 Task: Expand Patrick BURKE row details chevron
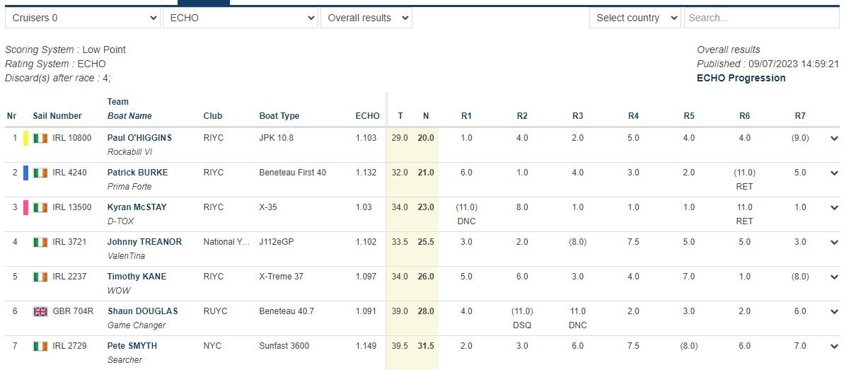coord(835,173)
